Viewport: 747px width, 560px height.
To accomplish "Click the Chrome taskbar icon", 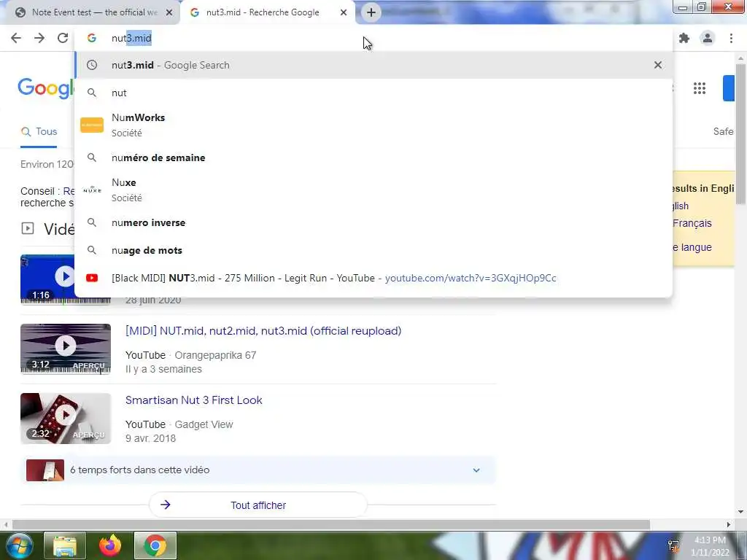I will pos(155,545).
